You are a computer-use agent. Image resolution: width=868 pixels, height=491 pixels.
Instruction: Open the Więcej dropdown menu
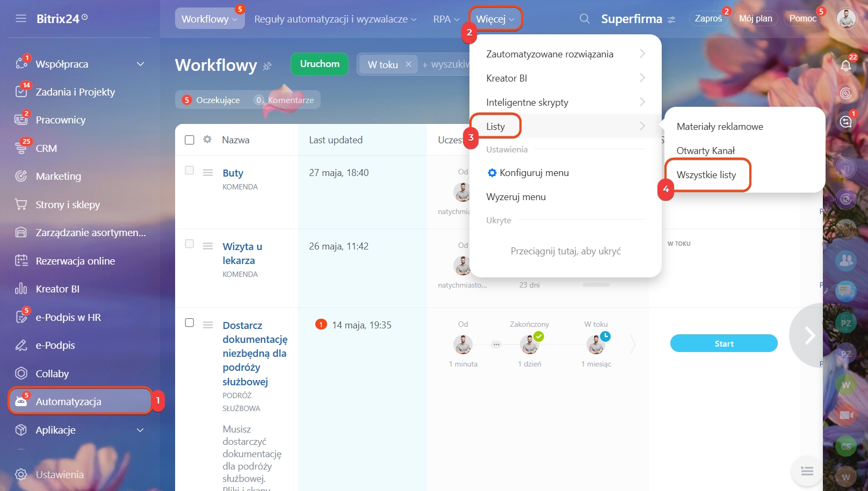(495, 19)
